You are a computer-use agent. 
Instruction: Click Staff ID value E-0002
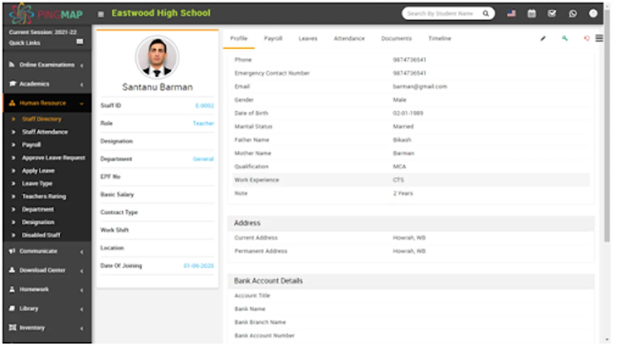point(204,106)
